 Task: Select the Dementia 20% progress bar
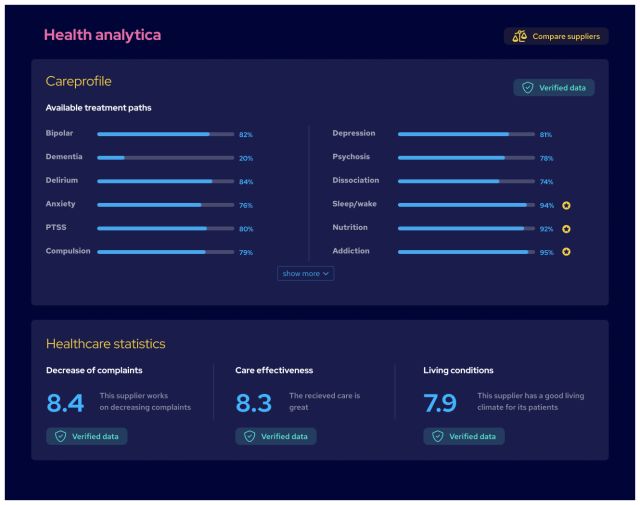coord(165,158)
